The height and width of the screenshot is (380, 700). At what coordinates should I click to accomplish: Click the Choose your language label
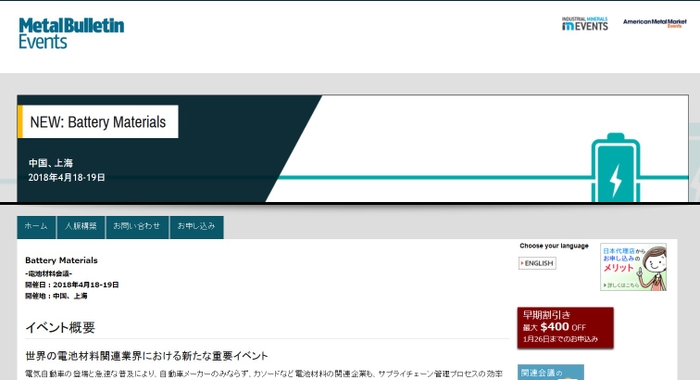(554, 246)
